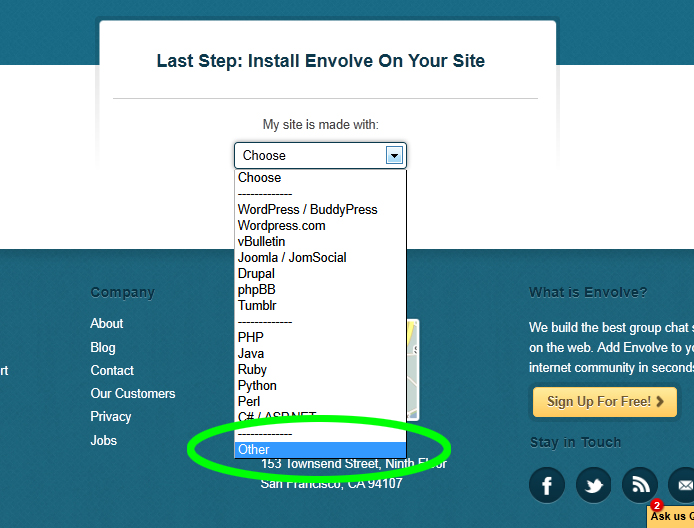Click the Company footer heading

123,293
